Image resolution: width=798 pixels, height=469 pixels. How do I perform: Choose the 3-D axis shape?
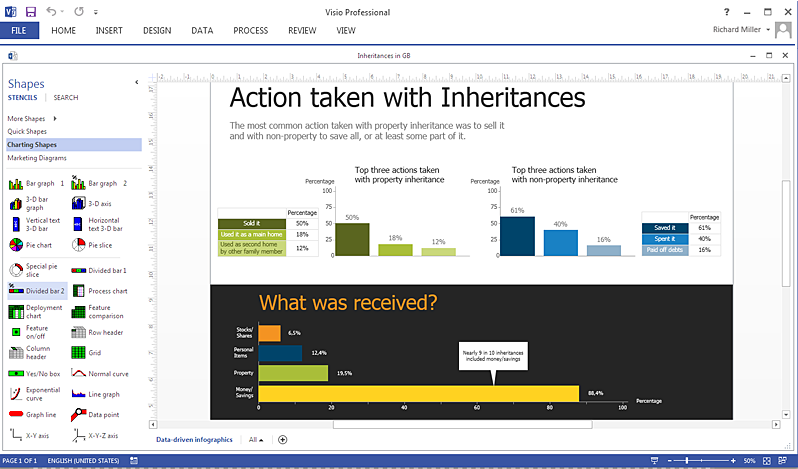tap(92, 203)
